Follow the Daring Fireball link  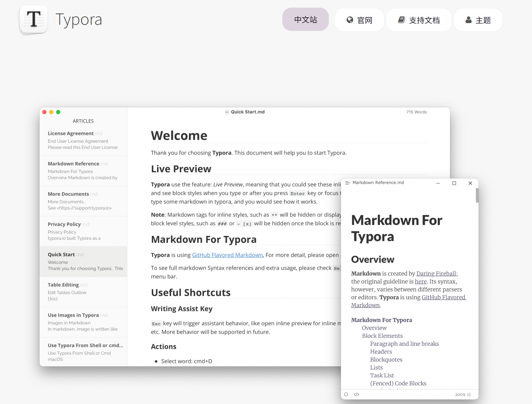point(436,274)
